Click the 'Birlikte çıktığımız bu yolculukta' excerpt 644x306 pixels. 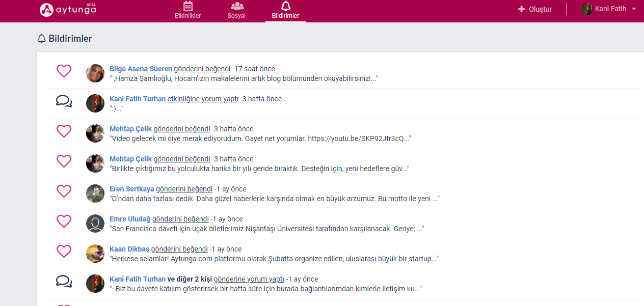click(x=259, y=169)
